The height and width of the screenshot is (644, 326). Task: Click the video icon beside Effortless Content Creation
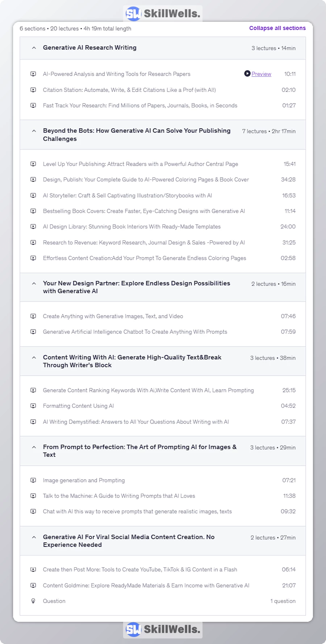[33, 258]
